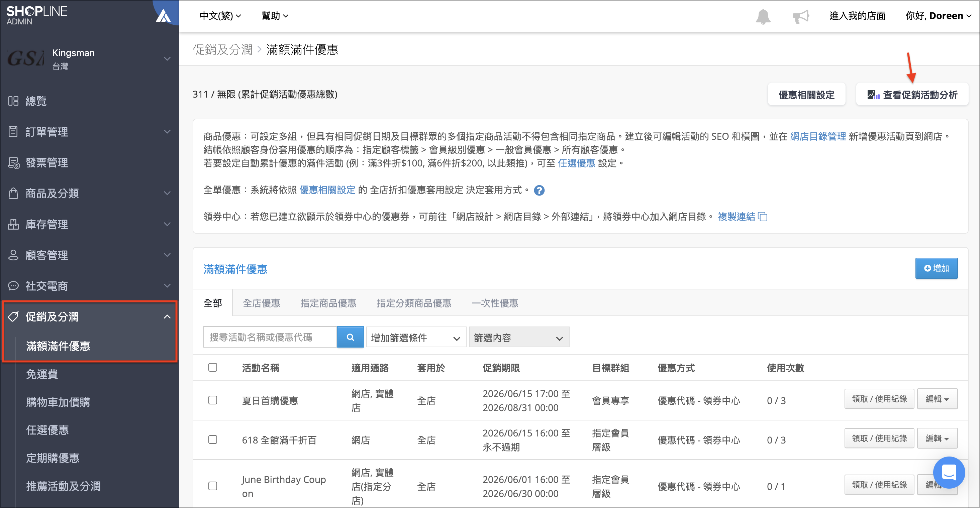Click 進入我的店面 in top bar
Viewport: 980px width, 508px height.
858,16
